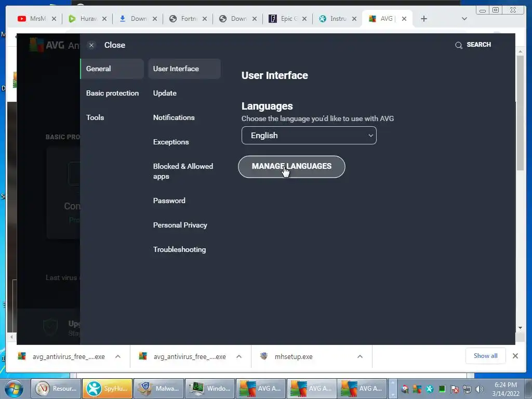Click the MANAGE LANGUAGES button
Screen dimensions: 532x399
[291, 167]
